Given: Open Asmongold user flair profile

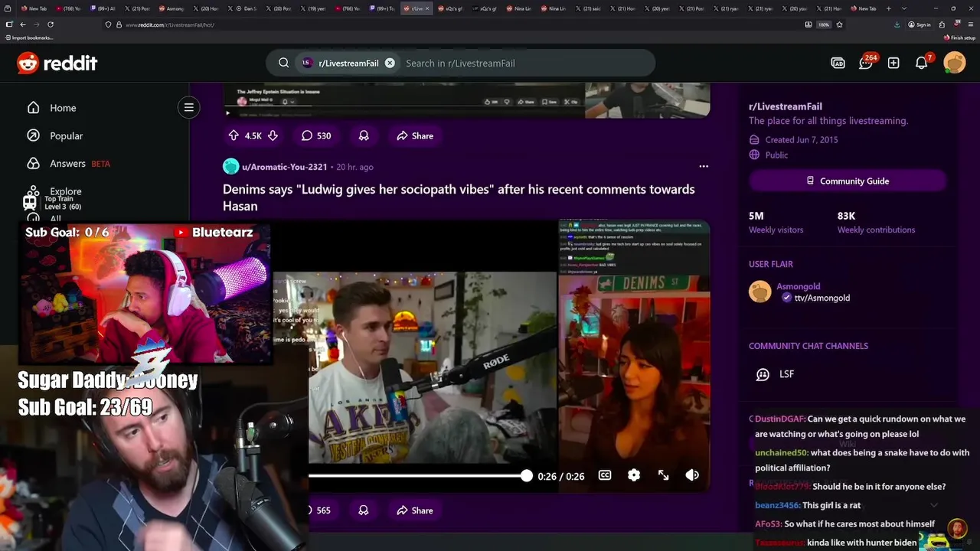Looking at the screenshot, I should coord(799,286).
